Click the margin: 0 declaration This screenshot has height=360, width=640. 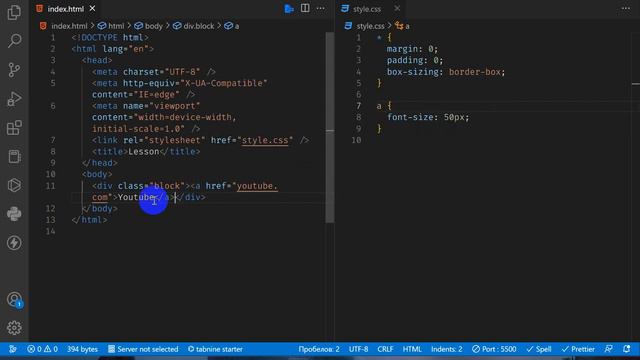click(x=412, y=49)
